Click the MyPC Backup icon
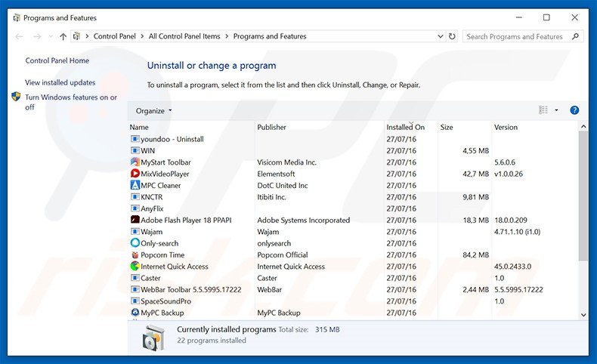Image resolution: width=597 pixels, height=364 pixels. [135, 313]
